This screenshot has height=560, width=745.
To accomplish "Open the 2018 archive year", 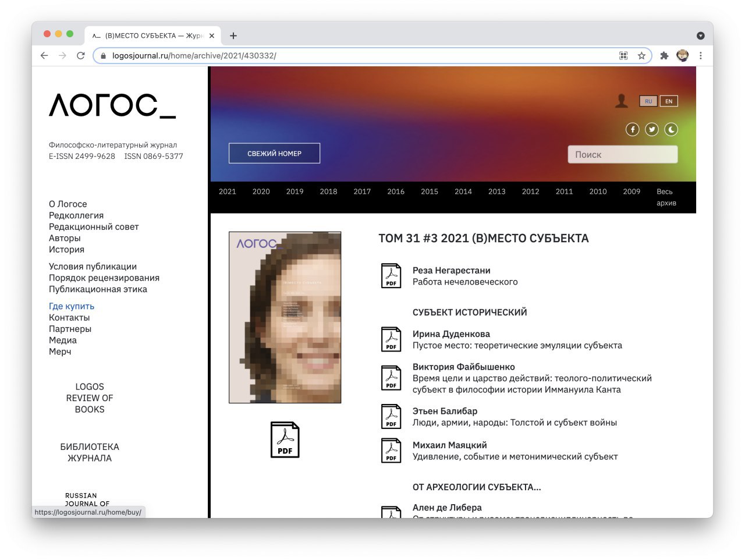I will [329, 192].
